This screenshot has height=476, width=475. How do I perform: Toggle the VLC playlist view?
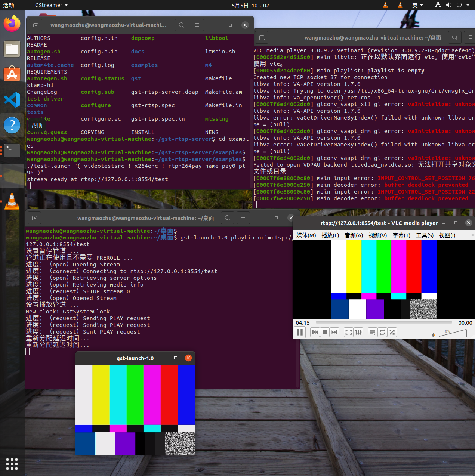click(373, 332)
